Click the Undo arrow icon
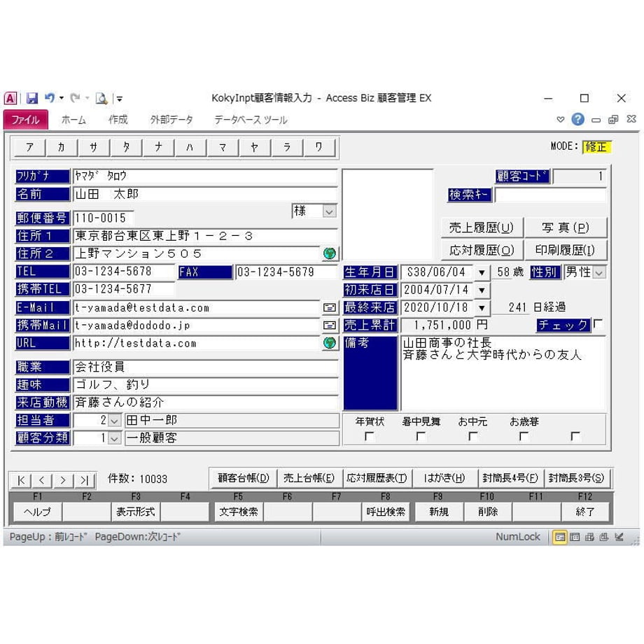Screen dimensions: 644x644 [x=50, y=98]
